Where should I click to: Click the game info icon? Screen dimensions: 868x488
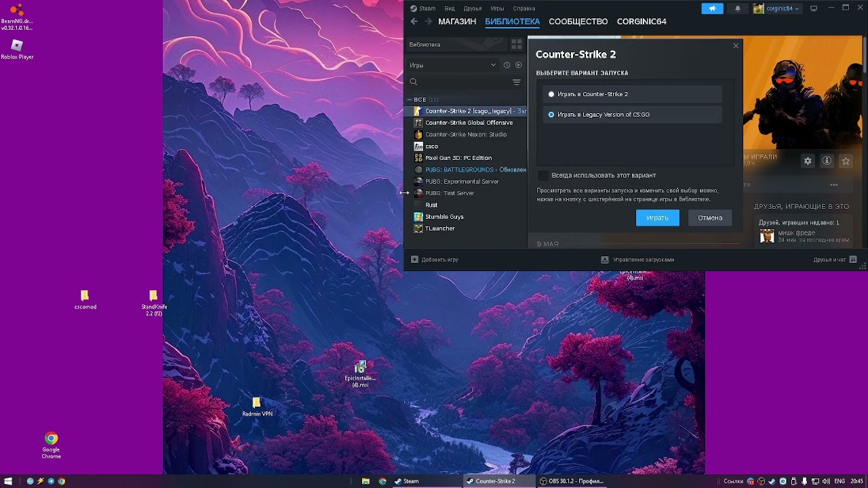pos(827,161)
